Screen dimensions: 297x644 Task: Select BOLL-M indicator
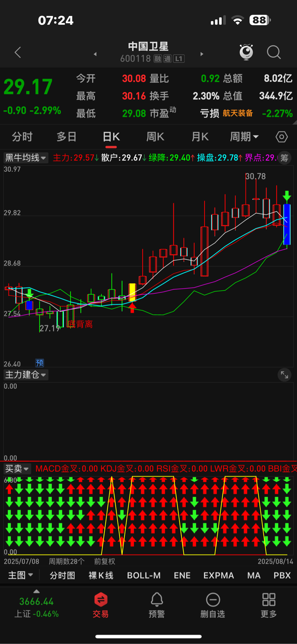[144, 576]
